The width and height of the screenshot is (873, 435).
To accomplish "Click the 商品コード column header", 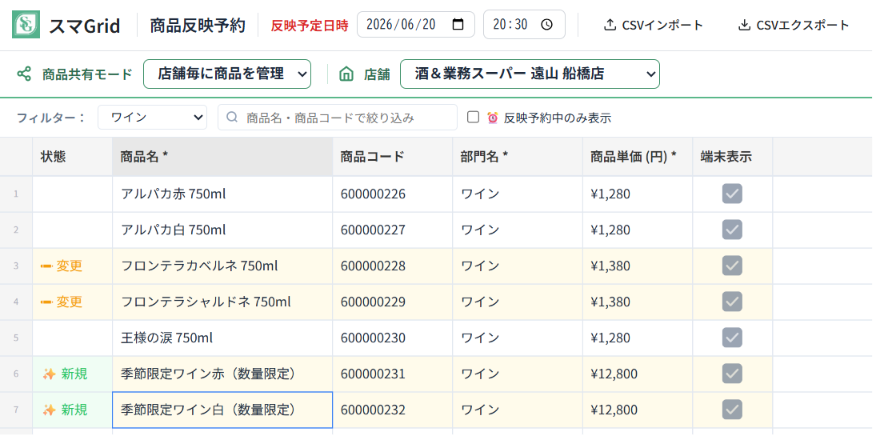I will pyautogui.click(x=393, y=157).
